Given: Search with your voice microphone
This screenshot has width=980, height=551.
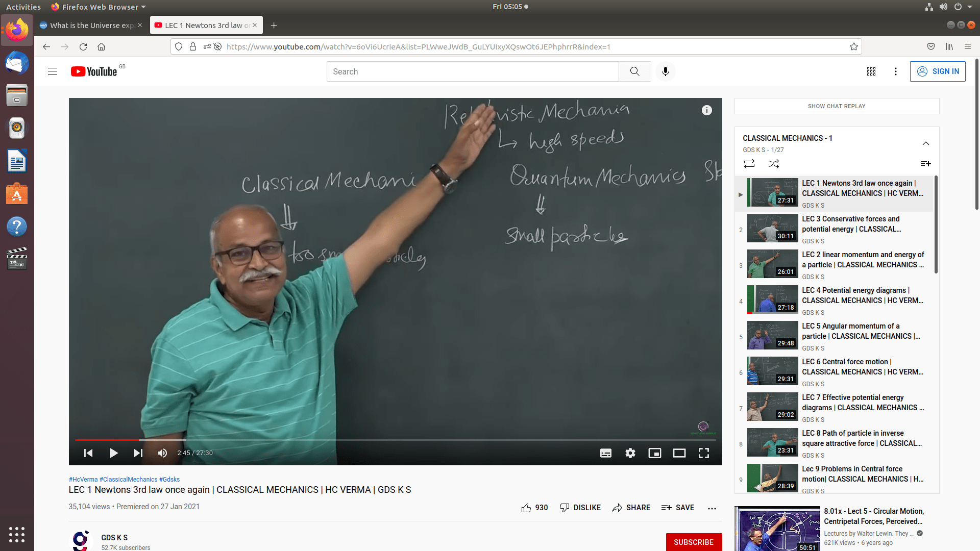Looking at the screenshot, I should point(666,71).
